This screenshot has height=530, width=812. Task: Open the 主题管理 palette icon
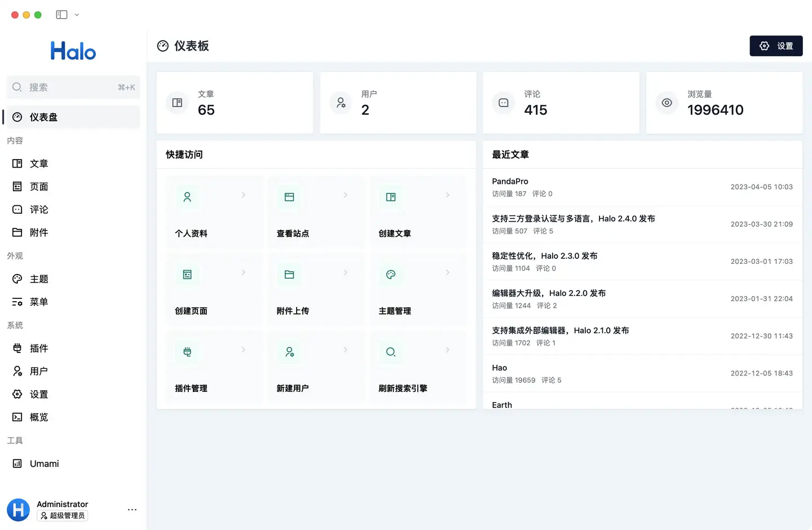click(390, 275)
